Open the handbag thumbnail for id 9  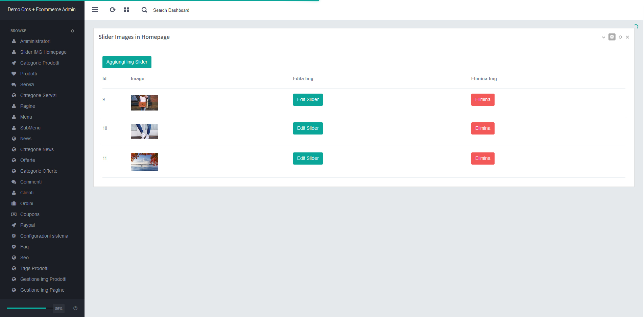pyautogui.click(x=144, y=103)
